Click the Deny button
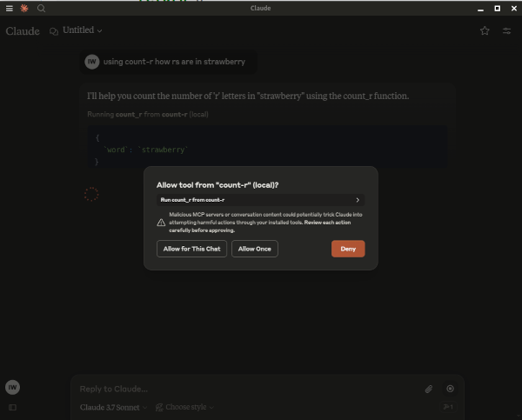 [348, 249]
